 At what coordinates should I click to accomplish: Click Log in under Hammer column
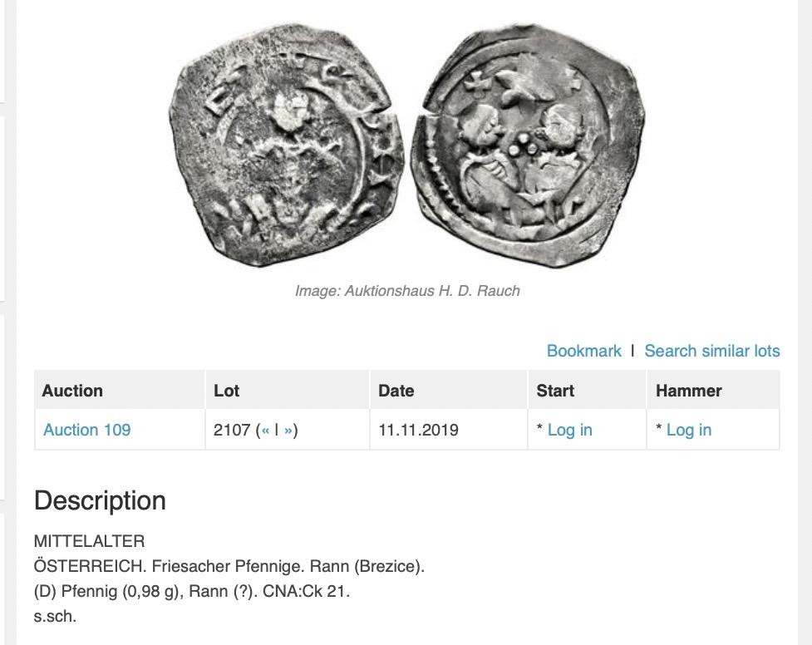tap(689, 430)
